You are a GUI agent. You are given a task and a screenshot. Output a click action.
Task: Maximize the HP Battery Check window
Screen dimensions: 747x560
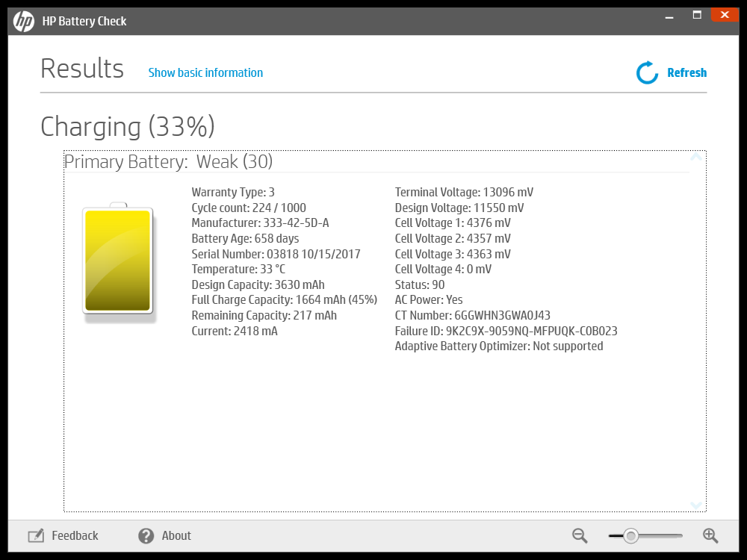click(697, 15)
